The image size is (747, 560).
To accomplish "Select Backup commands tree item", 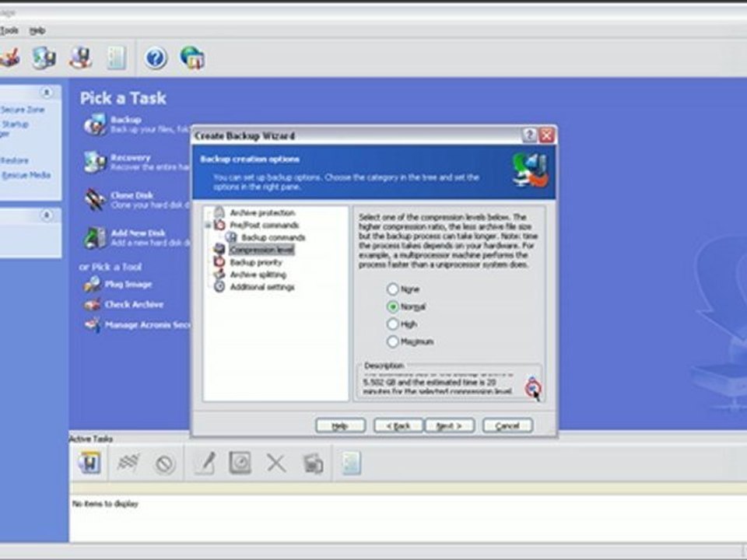I will 273,237.
